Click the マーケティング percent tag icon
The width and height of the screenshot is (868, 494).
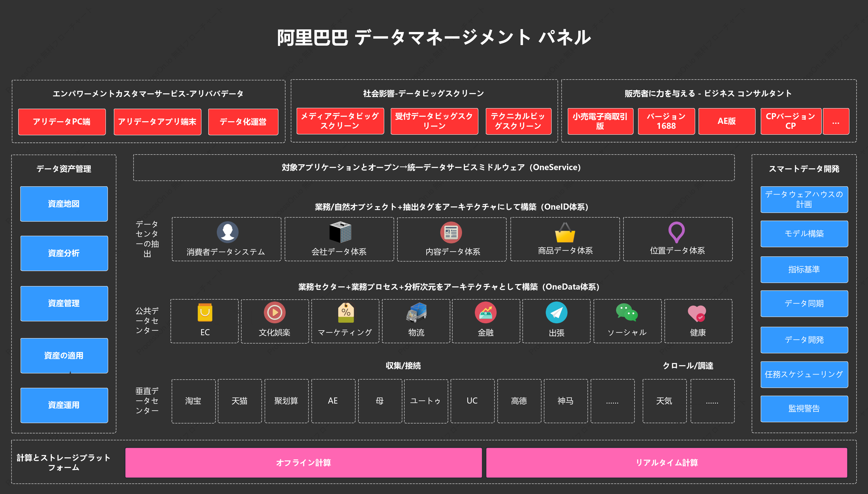click(x=346, y=313)
